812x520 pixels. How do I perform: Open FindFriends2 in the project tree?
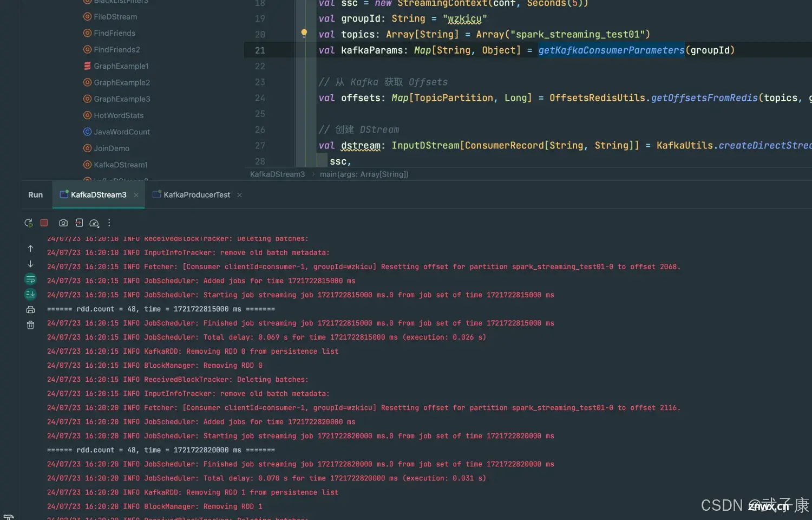tap(117, 49)
